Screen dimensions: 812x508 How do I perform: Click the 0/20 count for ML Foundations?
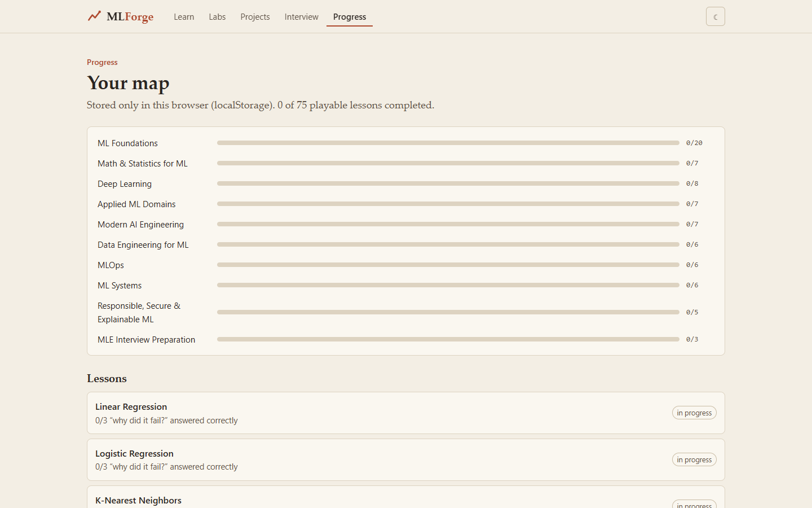click(x=694, y=143)
